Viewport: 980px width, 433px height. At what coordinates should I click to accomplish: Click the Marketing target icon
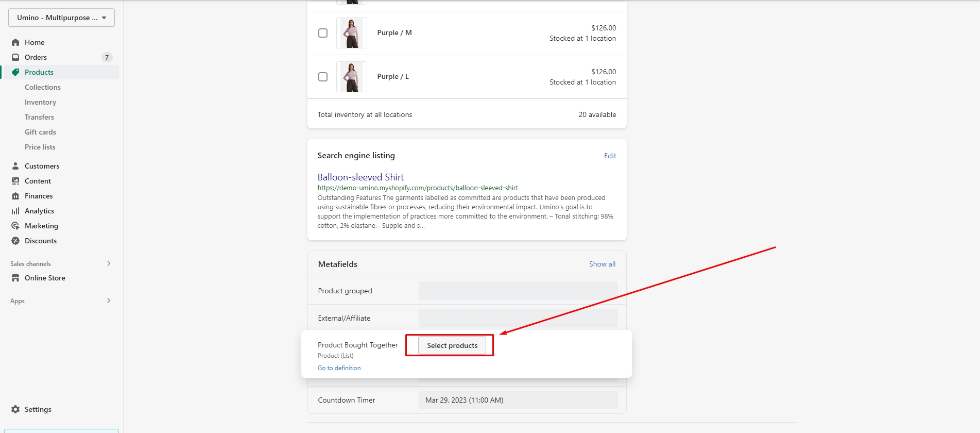pos(15,226)
